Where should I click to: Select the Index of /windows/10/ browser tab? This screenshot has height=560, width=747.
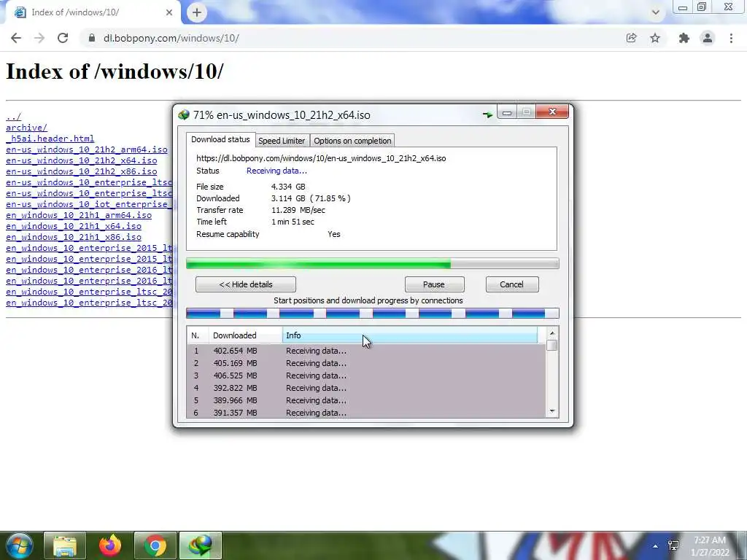click(93, 12)
